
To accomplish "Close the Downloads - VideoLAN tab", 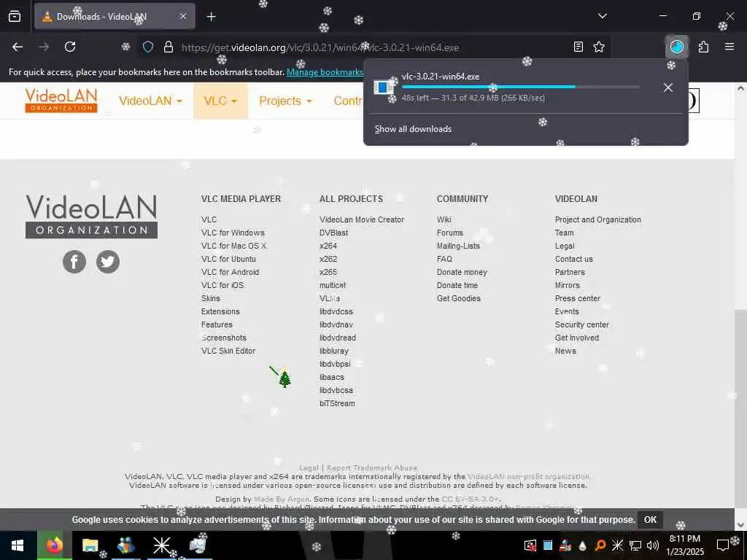I will click(x=183, y=16).
